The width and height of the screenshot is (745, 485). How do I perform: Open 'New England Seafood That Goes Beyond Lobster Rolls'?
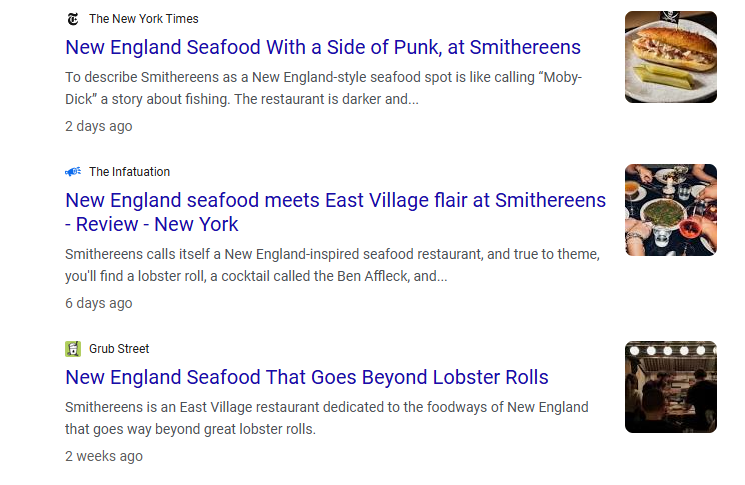[306, 377]
